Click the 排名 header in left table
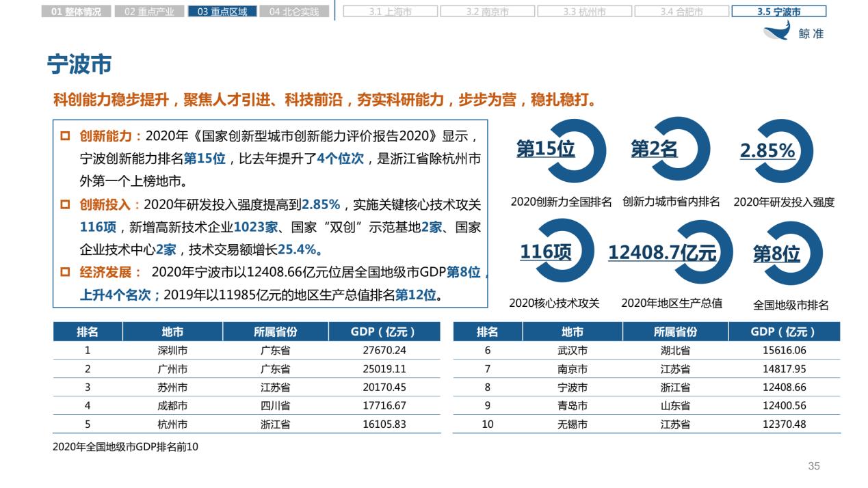This screenshot has width=868, height=488. click(x=88, y=332)
